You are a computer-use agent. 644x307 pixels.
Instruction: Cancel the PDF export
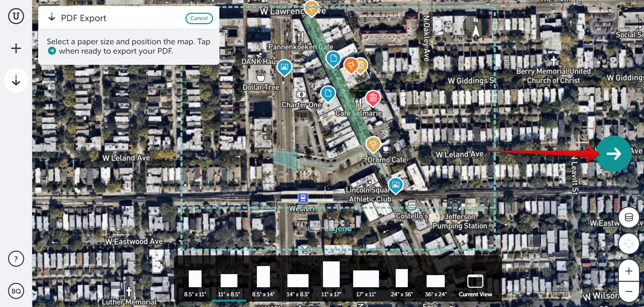point(199,18)
